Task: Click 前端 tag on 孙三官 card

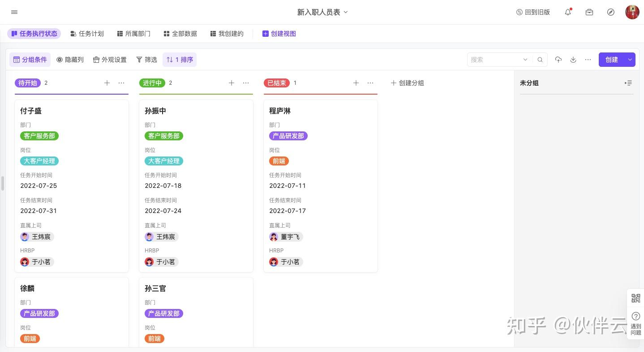Action: pos(155,339)
